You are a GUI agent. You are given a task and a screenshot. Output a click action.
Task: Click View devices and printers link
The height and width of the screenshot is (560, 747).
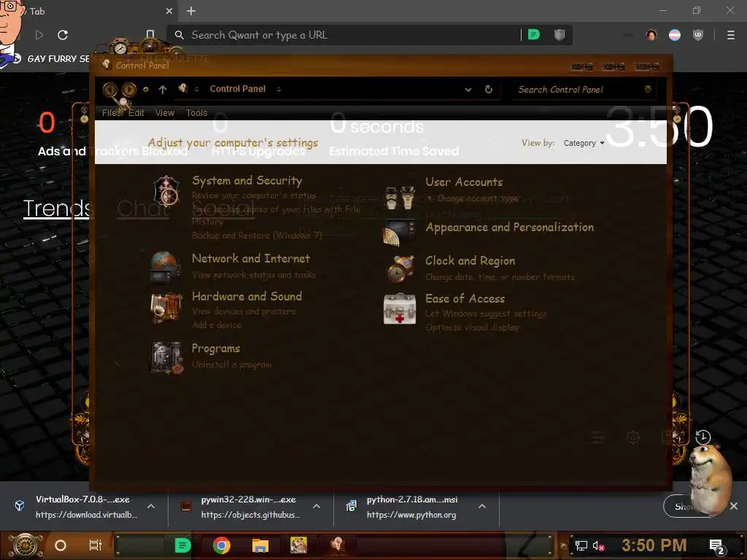244,311
